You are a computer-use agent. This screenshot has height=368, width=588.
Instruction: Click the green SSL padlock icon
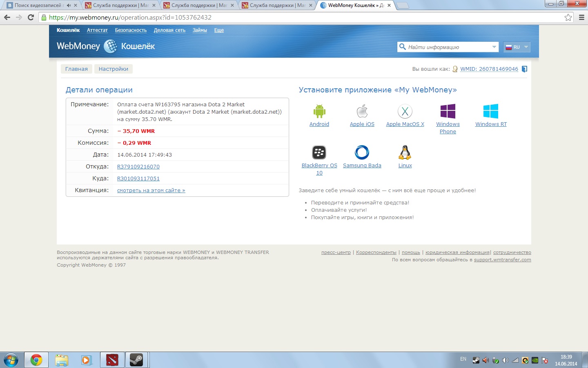(x=44, y=17)
